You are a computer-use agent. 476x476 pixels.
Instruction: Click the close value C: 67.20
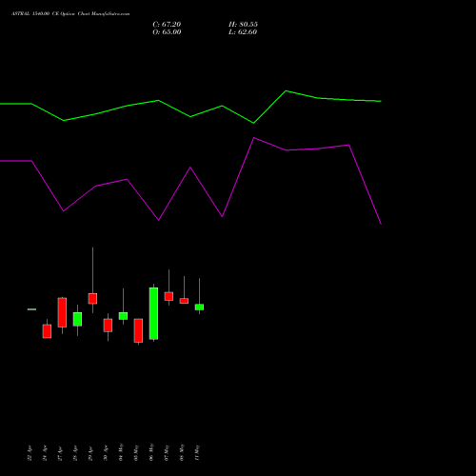(x=167, y=25)
